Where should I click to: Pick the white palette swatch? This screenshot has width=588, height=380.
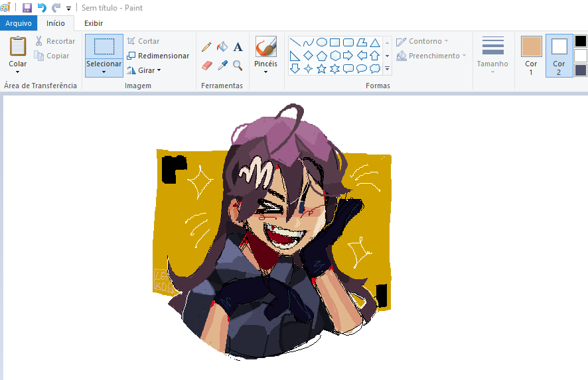coord(581,56)
